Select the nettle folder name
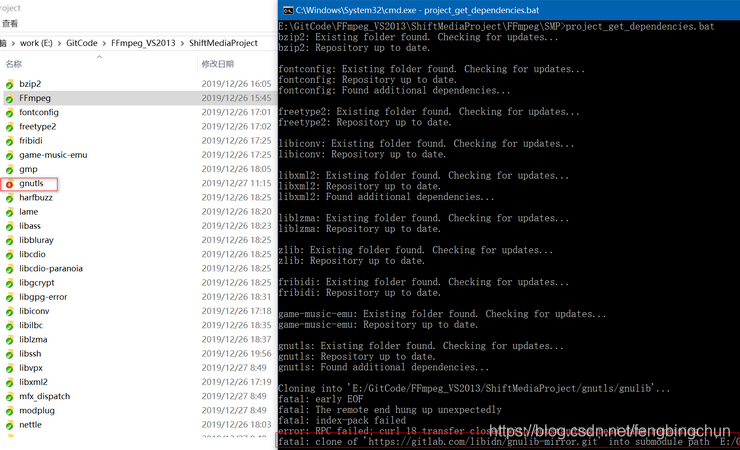 pyautogui.click(x=30, y=425)
